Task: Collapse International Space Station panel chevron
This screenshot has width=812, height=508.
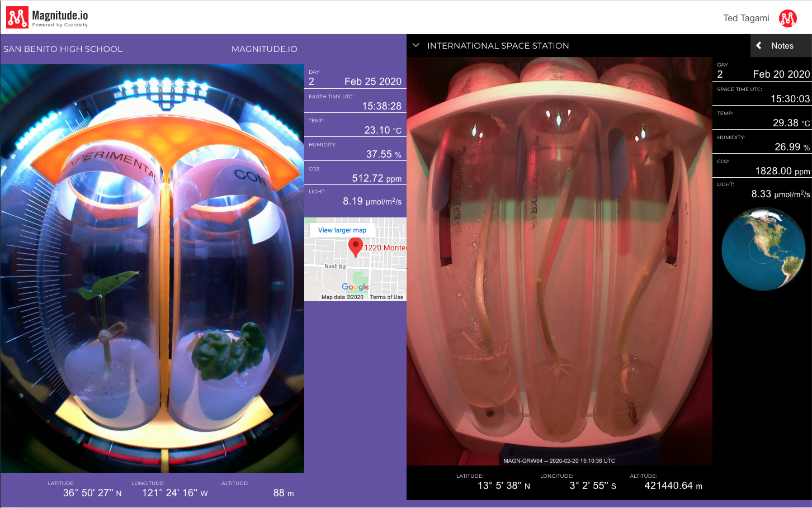Action: point(416,45)
